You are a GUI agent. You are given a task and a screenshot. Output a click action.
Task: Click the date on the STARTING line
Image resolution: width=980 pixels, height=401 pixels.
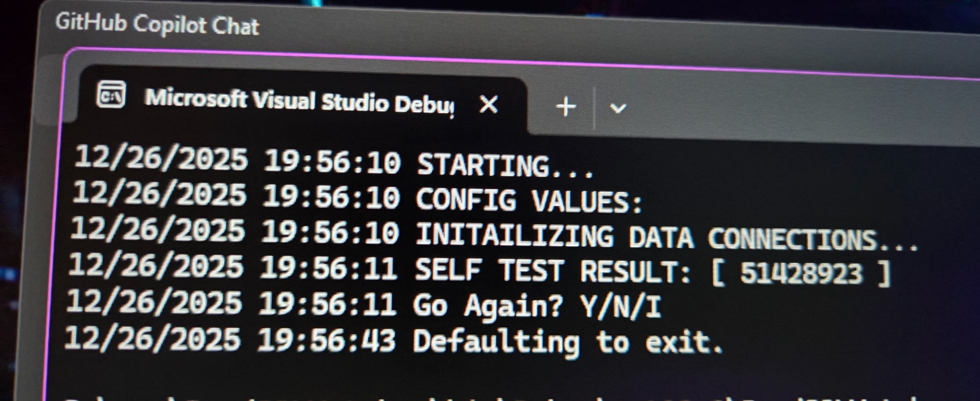[x=161, y=158]
